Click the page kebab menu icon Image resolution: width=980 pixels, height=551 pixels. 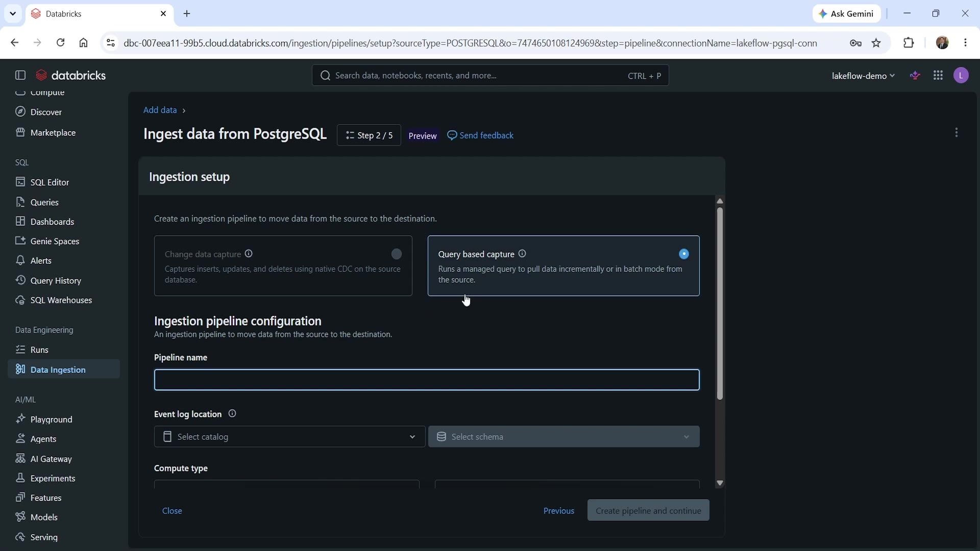[x=957, y=133]
